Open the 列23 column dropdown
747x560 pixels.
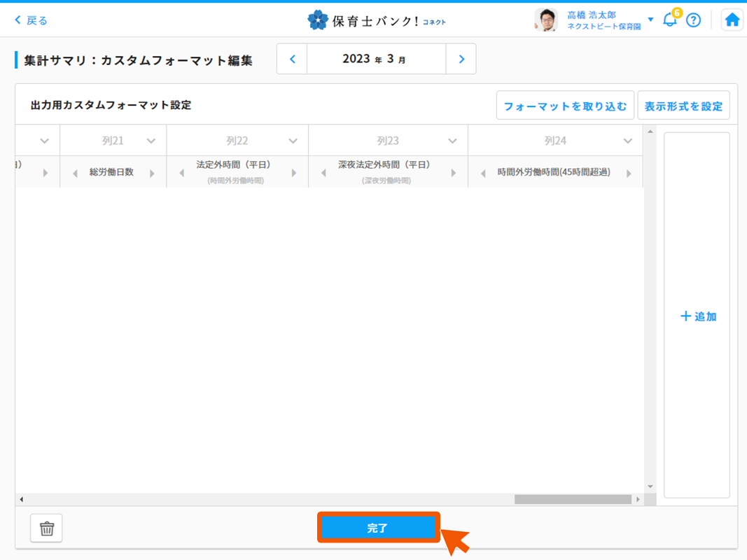(x=452, y=141)
